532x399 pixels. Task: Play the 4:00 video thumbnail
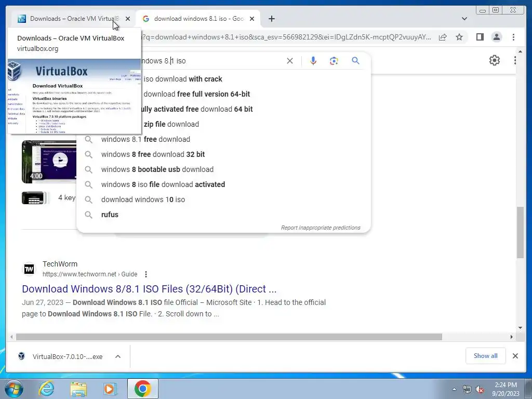[x=49, y=162]
